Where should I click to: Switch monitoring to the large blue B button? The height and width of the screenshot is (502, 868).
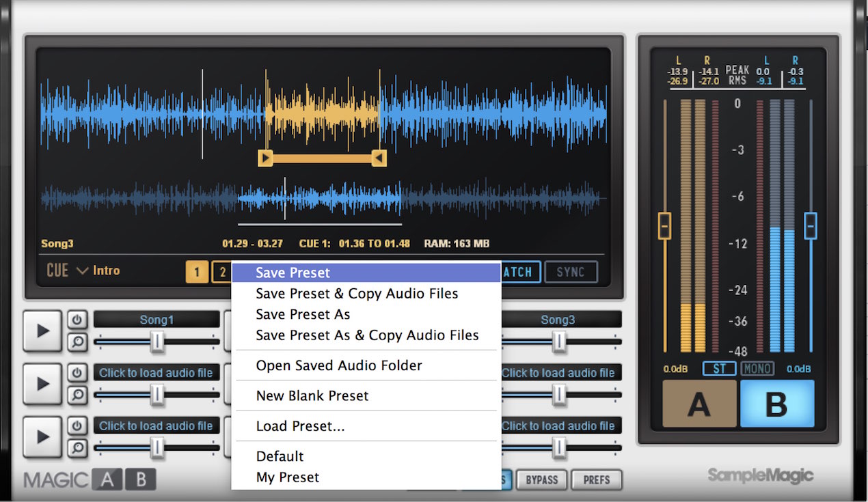[x=777, y=404]
